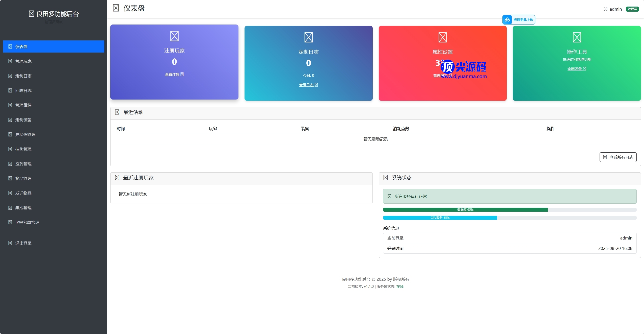Go to 兑换码管理 sidebar menu
This screenshot has height=334, width=644.
pyautogui.click(x=25, y=134)
